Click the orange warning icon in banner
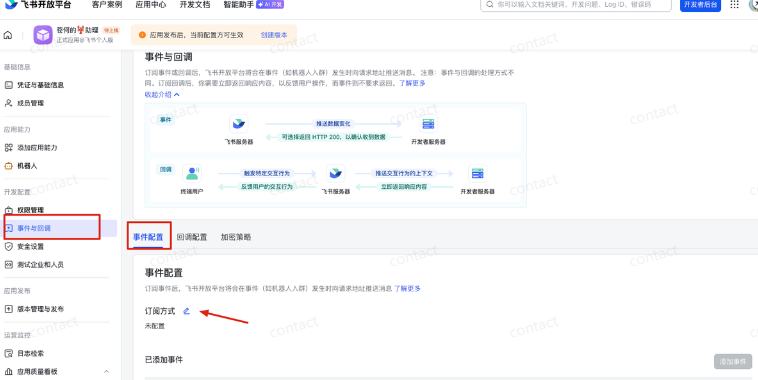This screenshot has height=380, width=758. click(x=142, y=35)
